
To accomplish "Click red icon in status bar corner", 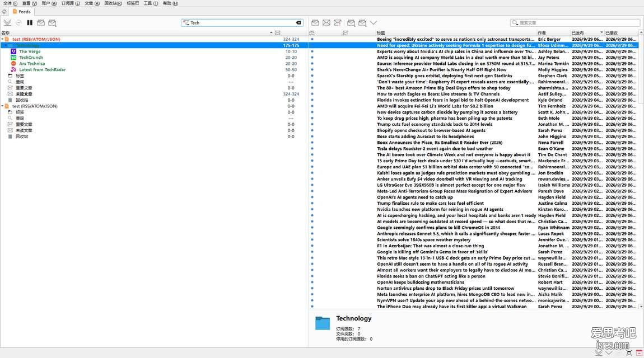I will click(639, 352).
